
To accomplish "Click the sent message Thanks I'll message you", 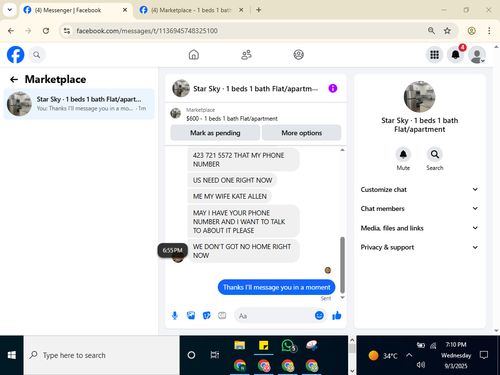I will (x=276, y=287).
